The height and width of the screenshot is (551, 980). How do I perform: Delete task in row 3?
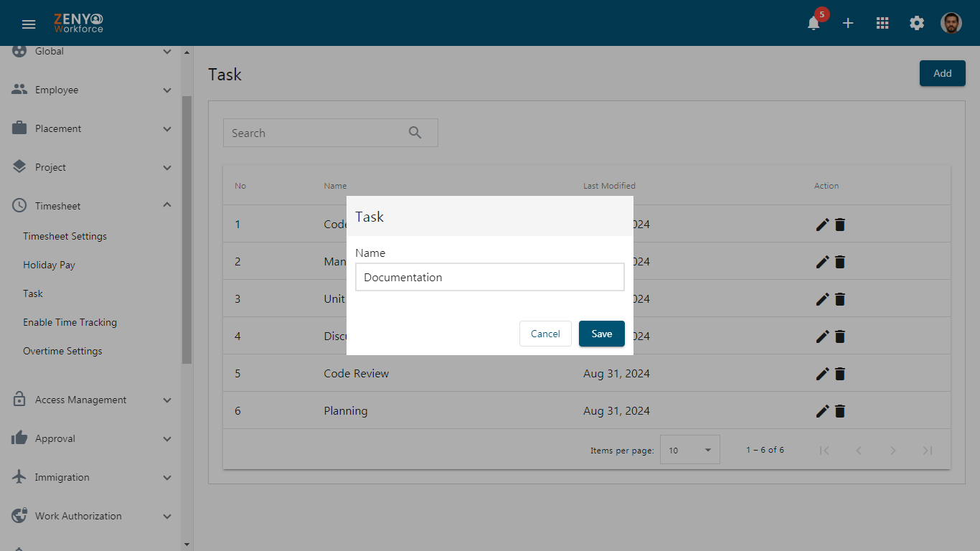tap(840, 299)
